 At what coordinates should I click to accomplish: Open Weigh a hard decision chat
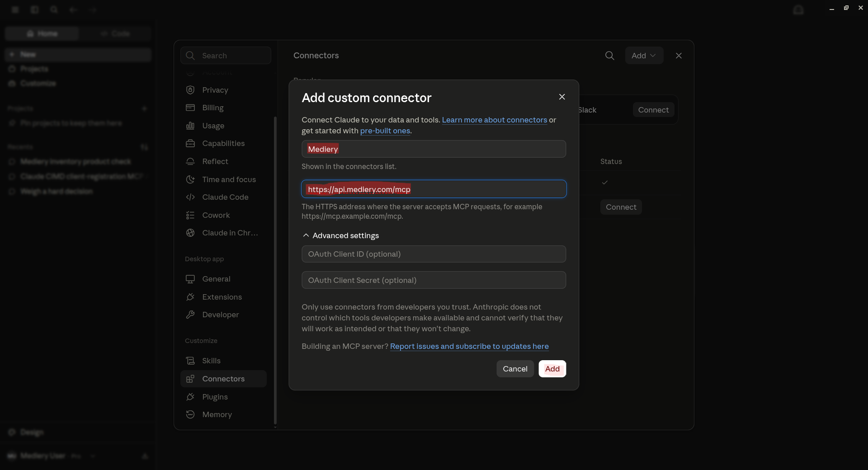click(78, 191)
